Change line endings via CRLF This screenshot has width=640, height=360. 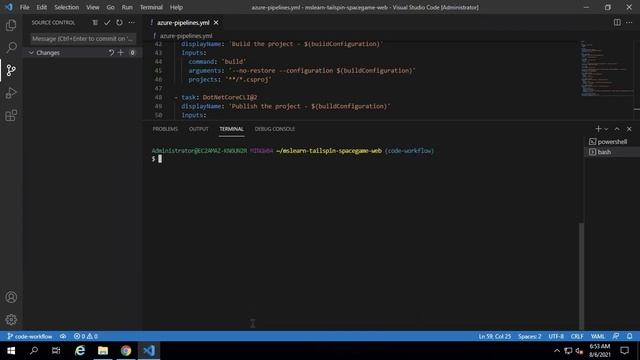577,336
